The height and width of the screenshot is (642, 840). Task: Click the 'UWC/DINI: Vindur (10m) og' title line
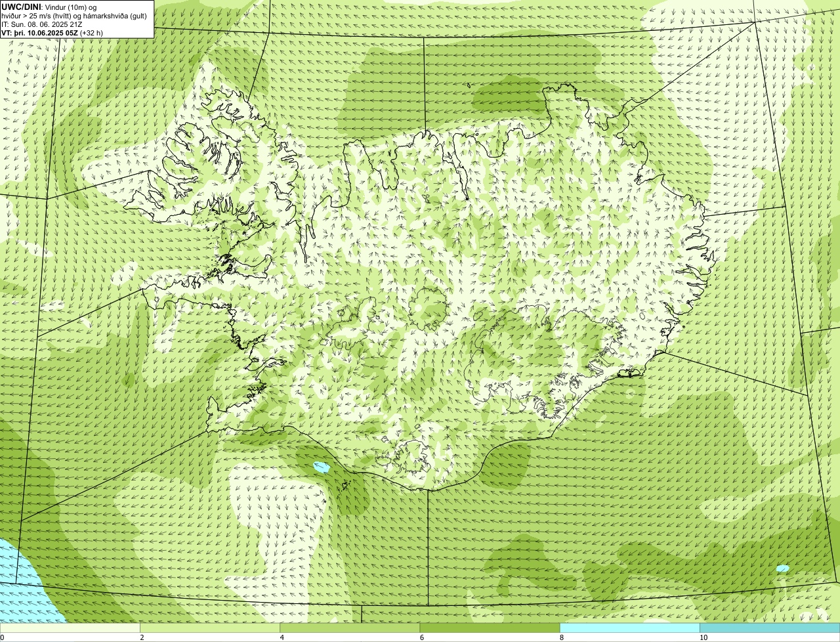[x=49, y=7]
